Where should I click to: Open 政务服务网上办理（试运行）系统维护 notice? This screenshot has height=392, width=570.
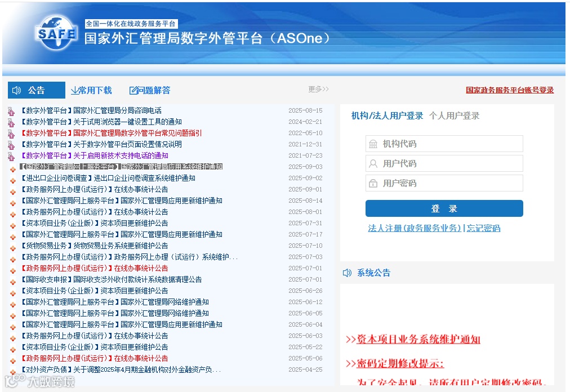point(129,257)
